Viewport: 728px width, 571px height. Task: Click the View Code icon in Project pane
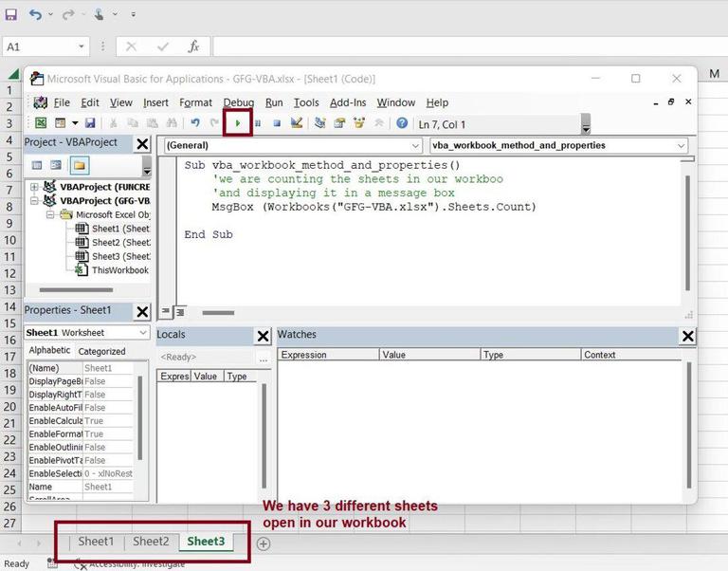pos(37,165)
